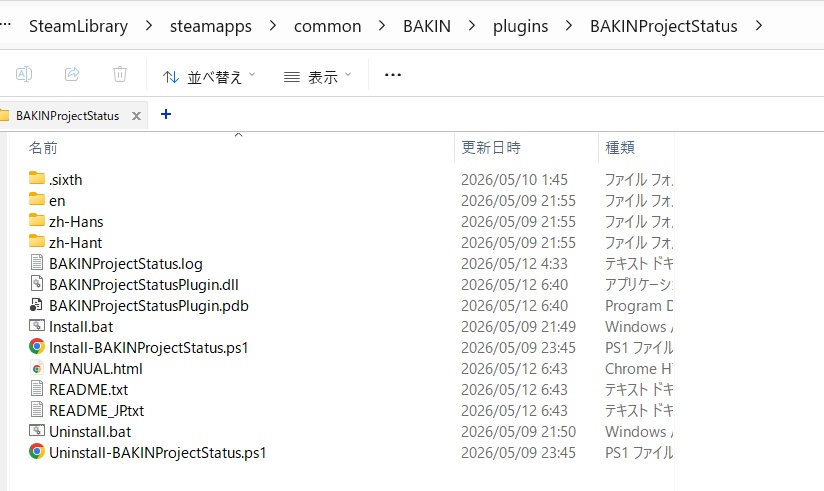Expand chevron after common breadcrumb
This screenshot has width=824, height=491.
click(382, 25)
